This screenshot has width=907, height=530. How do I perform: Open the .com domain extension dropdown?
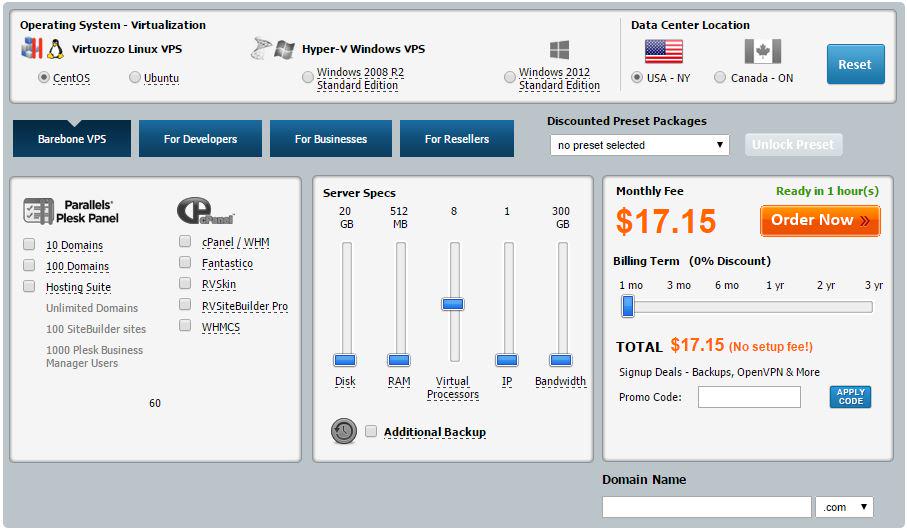[x=844, y=507]
